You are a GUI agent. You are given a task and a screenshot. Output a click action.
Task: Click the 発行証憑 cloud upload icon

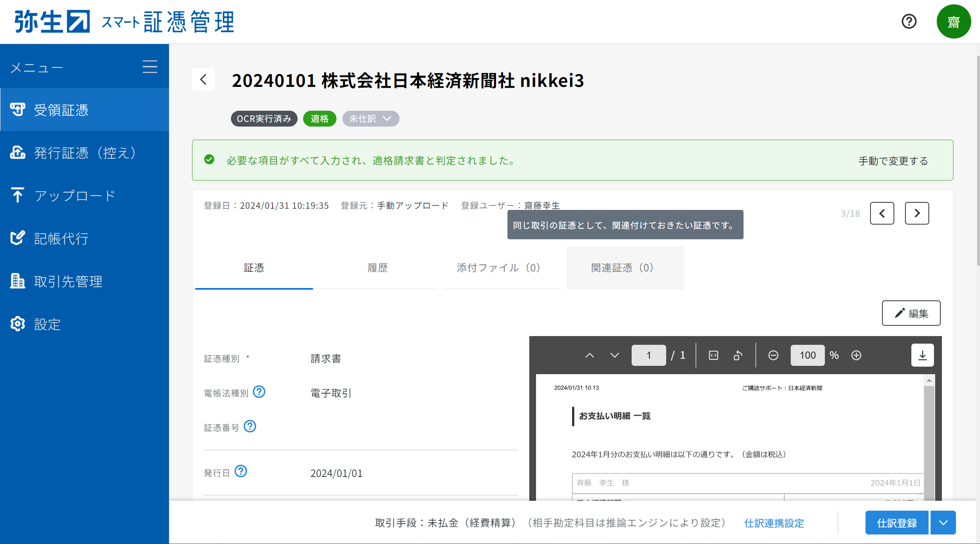click(17, 152)
